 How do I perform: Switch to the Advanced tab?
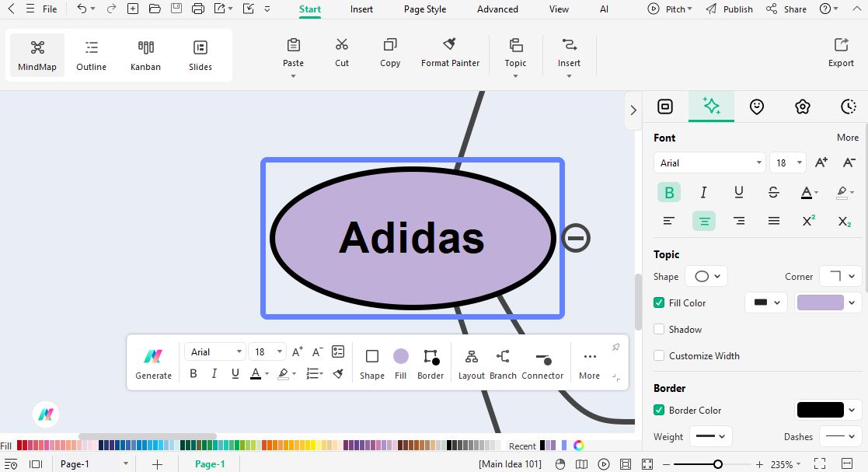click(497, 9)
